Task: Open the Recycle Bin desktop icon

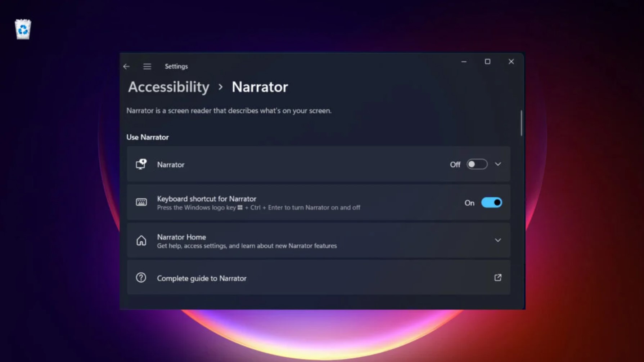Action: pos(23,30)
